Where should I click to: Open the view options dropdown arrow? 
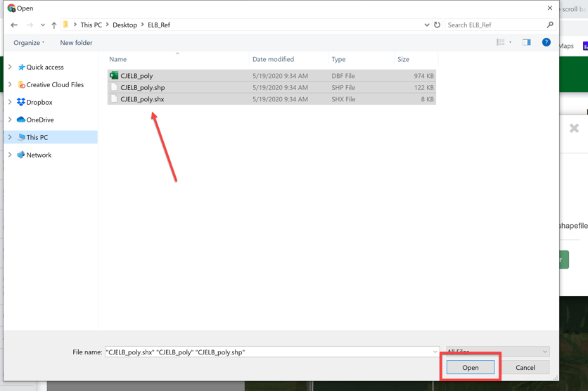pos(511,42)
